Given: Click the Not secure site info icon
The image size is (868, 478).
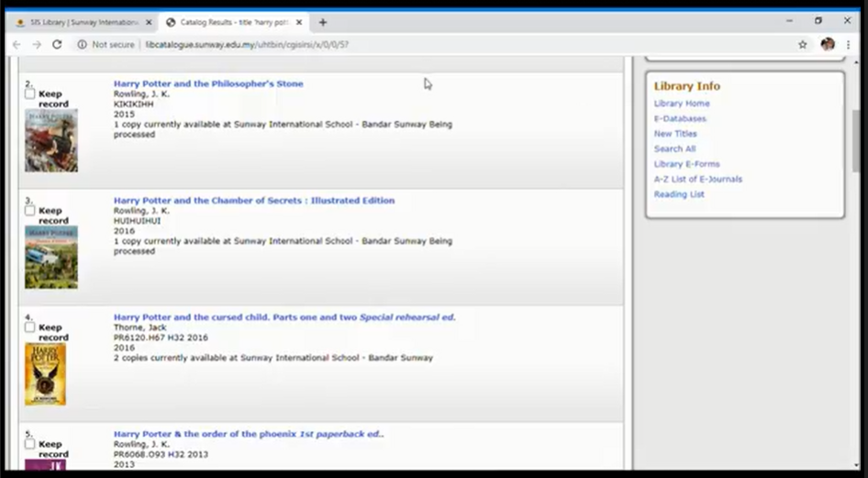Looking at the screenshot, I should (x=82, y=45).
